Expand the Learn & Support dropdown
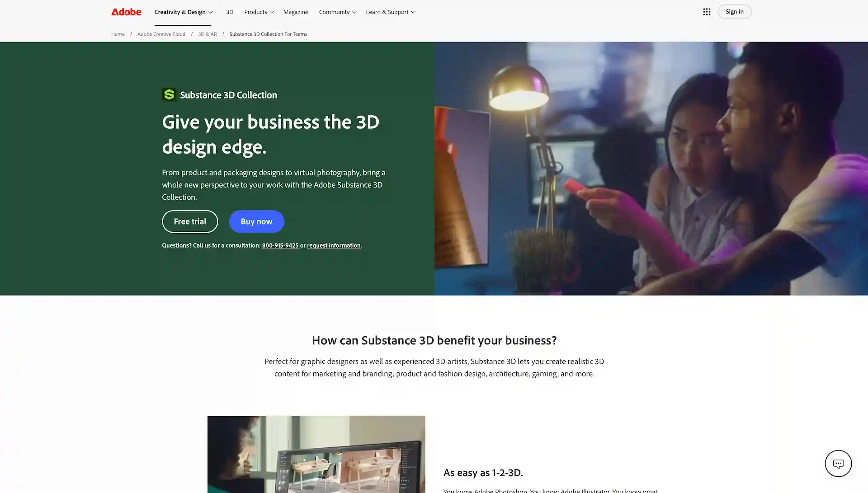Screen dimensions: 868x493 click(x=390, y=12)
